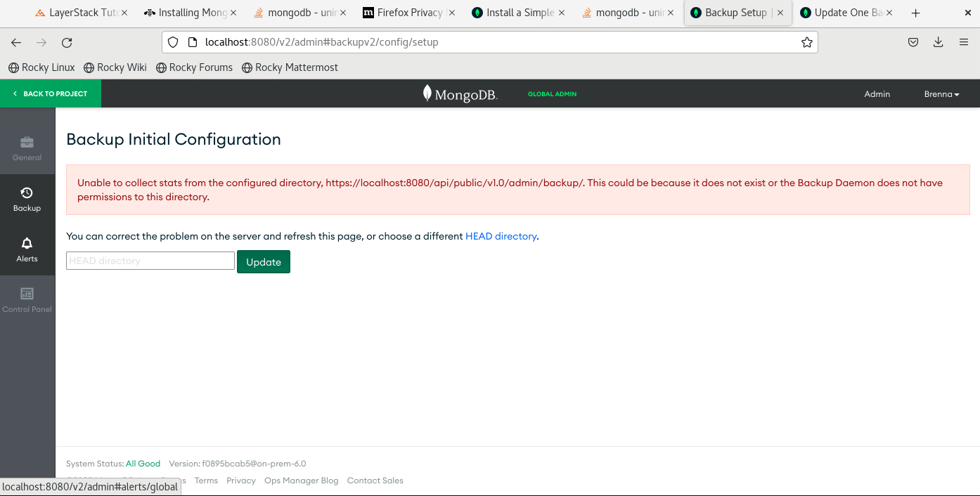Click the Backup Initial Configuration heading
The width and height of the screenshot is (980, 496).
[174, 139]
